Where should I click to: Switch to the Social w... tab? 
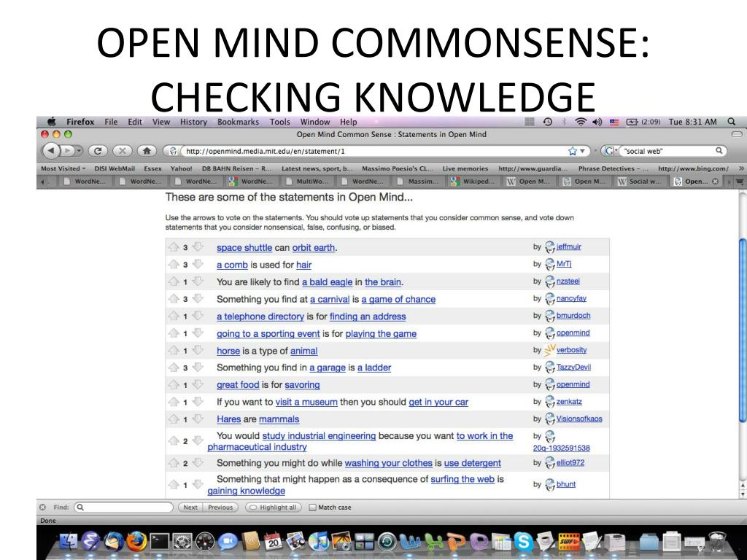click(639, 182)
